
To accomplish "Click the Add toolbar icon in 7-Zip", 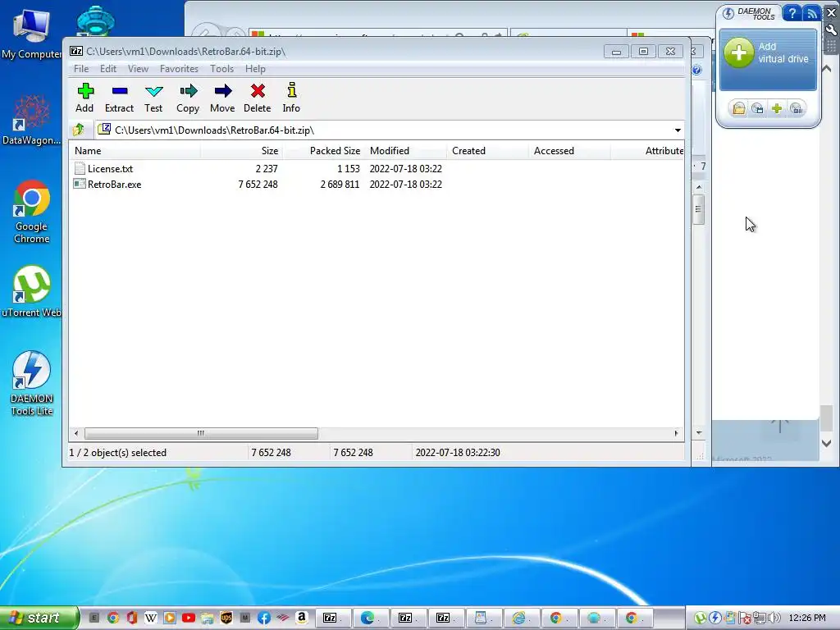I will 84,98.
